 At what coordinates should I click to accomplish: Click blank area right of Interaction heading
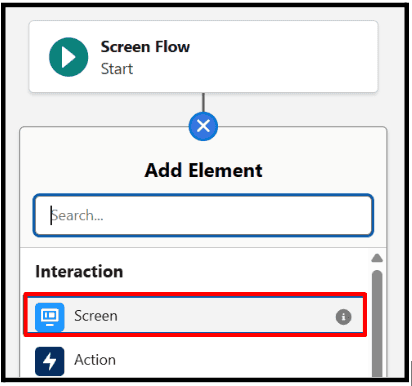click(243, 271)
